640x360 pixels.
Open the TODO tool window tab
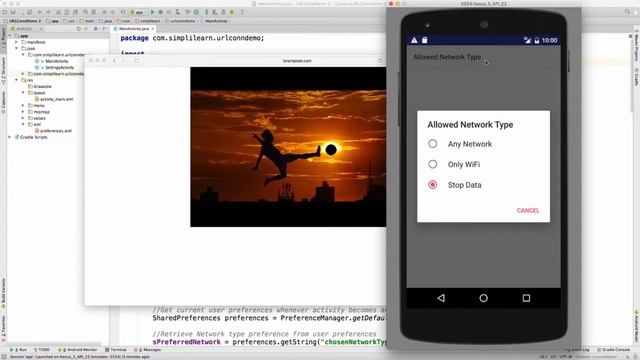[x=42, y=350]
